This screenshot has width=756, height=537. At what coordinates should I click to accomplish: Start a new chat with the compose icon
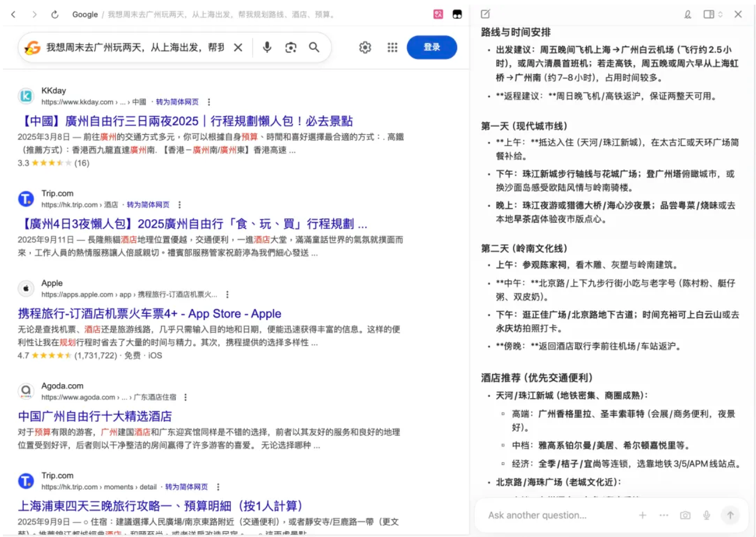click(486, 13)
